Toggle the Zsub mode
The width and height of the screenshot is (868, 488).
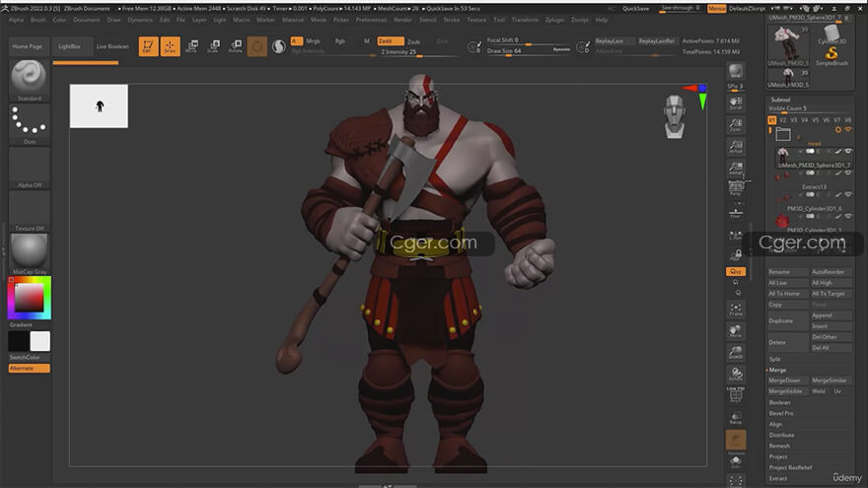pyautogui.click(x=413, y=41)
